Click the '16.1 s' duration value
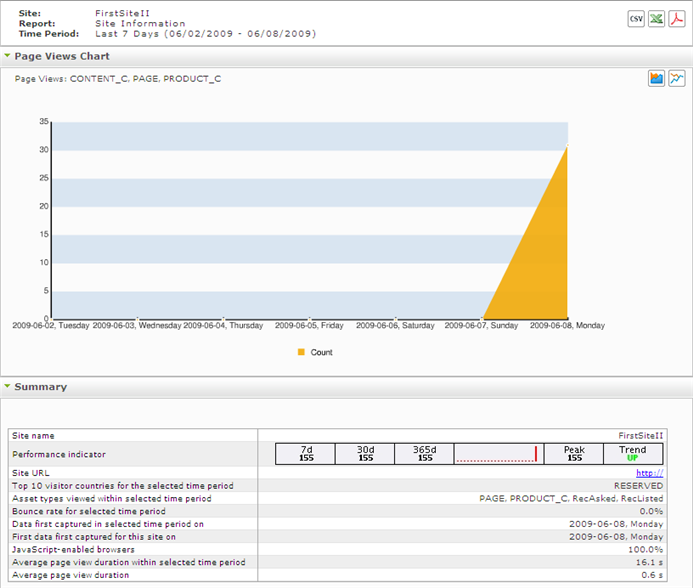 (649, 562)
